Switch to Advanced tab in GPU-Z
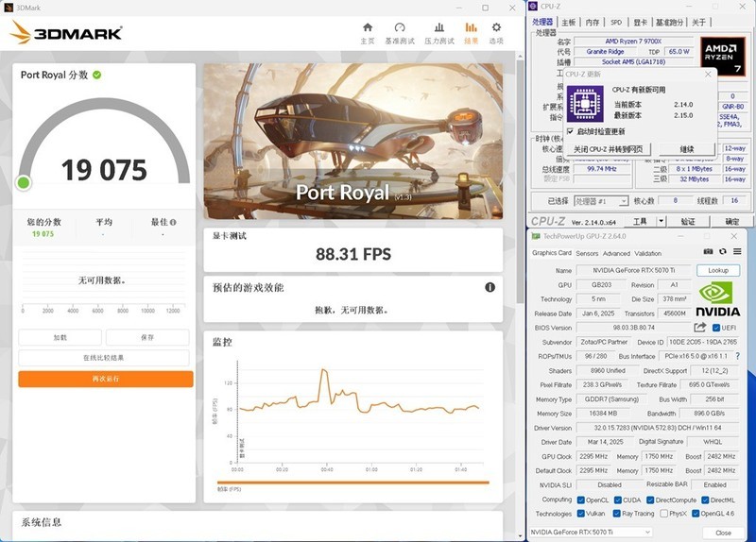Viewport: 756px width, 542px height. [616, 253]
